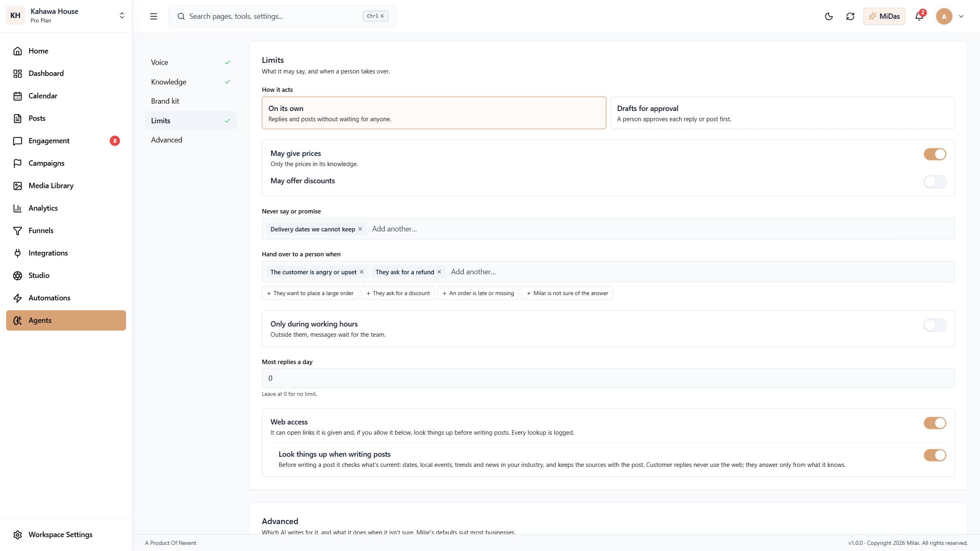The height and width of the screenshot is (551, 980).
Task: Add suggestion They want to place a large order
Action: coord(310,293)
